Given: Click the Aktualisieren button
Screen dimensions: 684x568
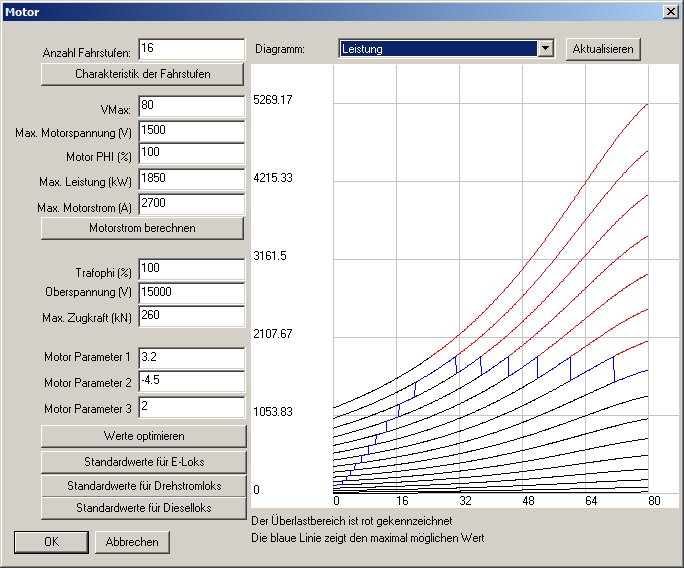Looking at the screenshot, I should tap(603, 49).
